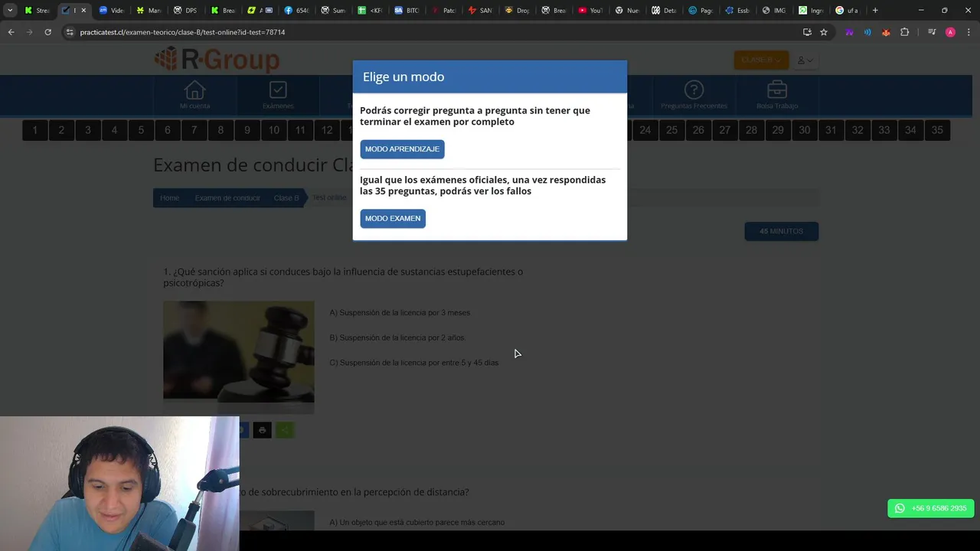
Task: Open the media controls icon
Action: tap(932, 32)
